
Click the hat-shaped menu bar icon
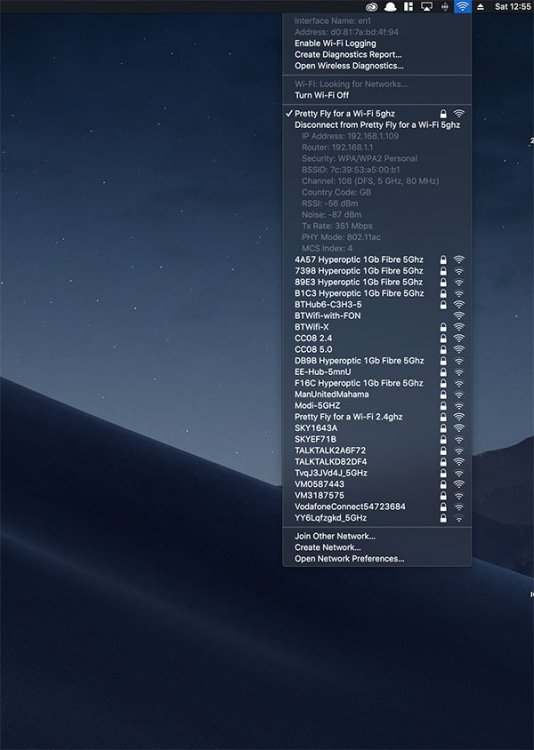(390, 7)
